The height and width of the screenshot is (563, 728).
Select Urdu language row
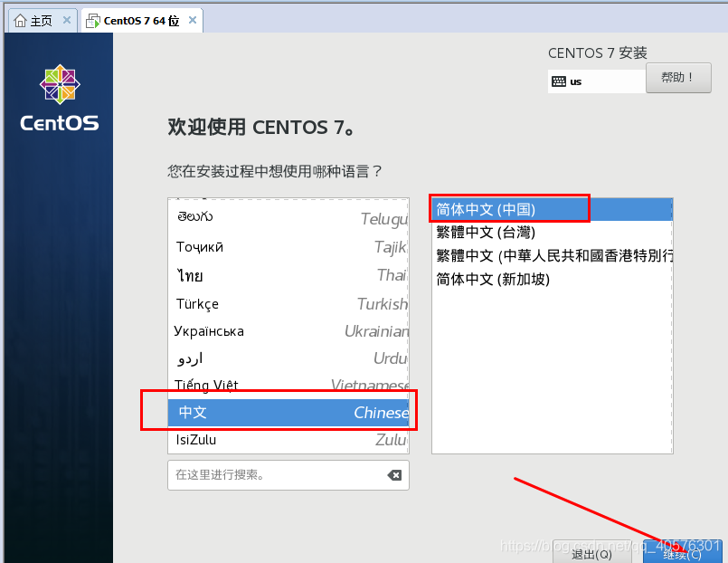288,358
